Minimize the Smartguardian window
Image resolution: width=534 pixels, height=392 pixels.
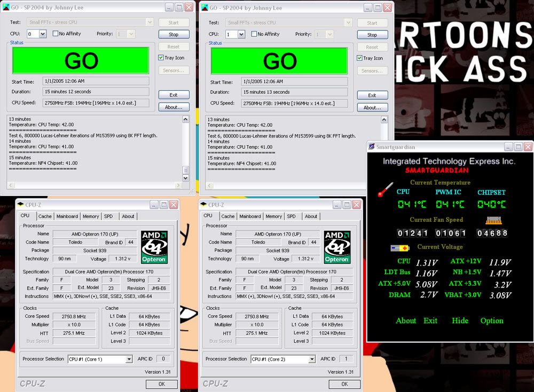click(x=508, y=147)
